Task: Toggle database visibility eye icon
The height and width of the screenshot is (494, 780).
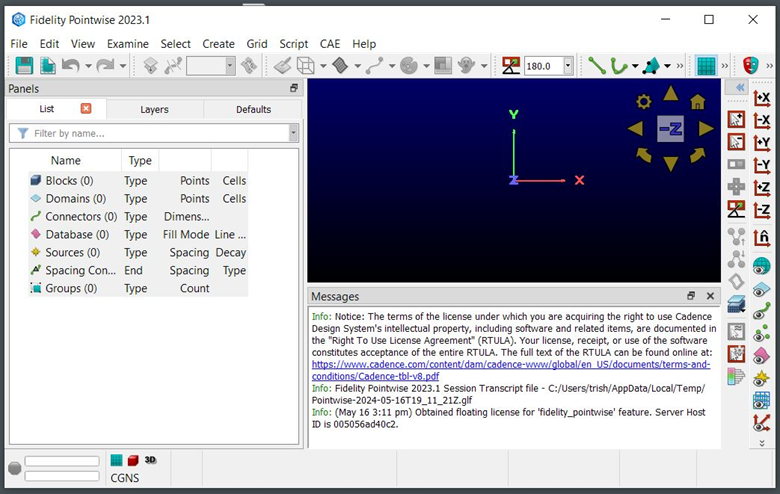Action: point(761,356)
